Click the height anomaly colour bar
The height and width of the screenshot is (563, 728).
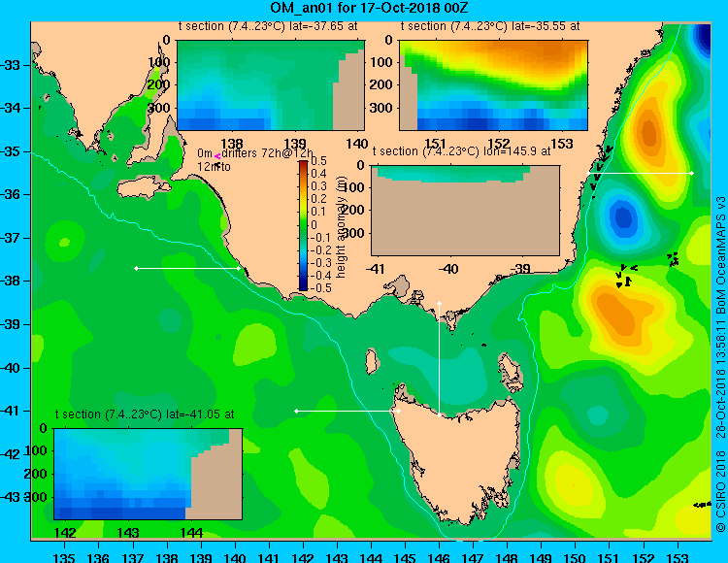click(303, 225)
